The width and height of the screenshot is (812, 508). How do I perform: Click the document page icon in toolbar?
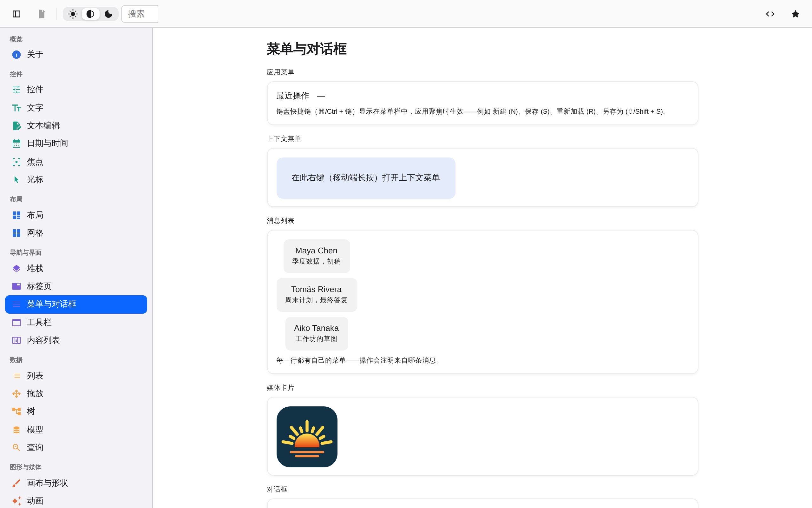(42, 14)
